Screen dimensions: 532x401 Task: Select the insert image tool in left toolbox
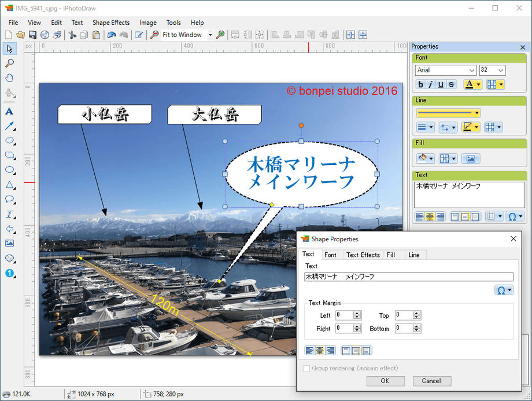click(9, 243)
